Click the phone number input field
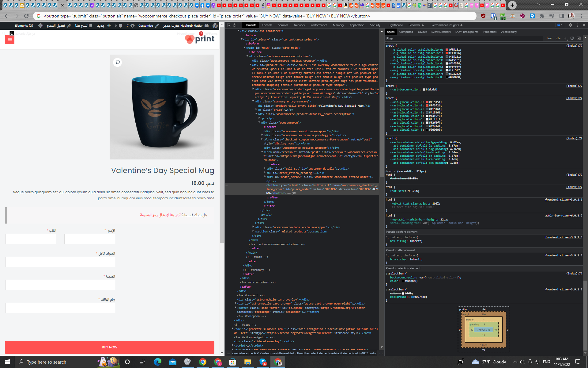Image resolution: width=588 pixels, height=368 pixels. (x=60, y=308)
